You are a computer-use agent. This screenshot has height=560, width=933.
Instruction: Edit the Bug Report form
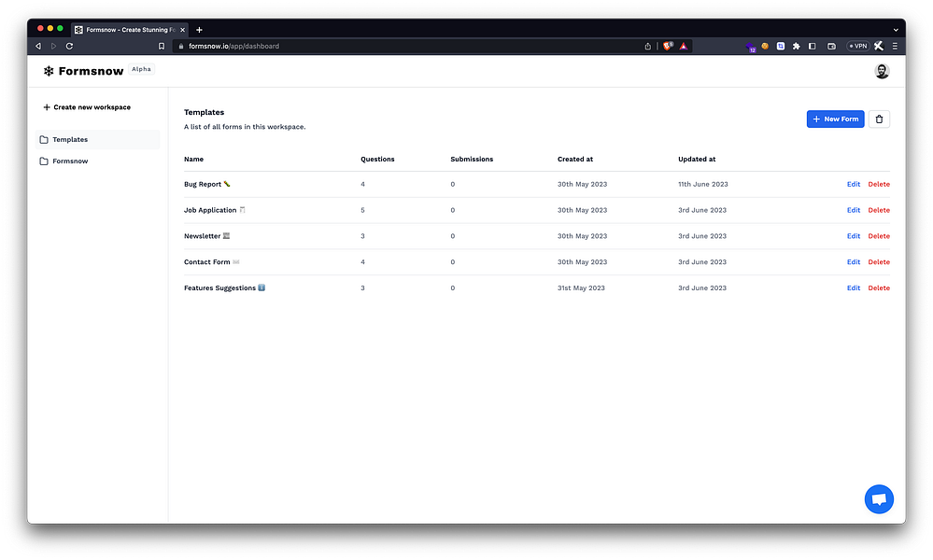pyautogui.click(x=854, y=184)
